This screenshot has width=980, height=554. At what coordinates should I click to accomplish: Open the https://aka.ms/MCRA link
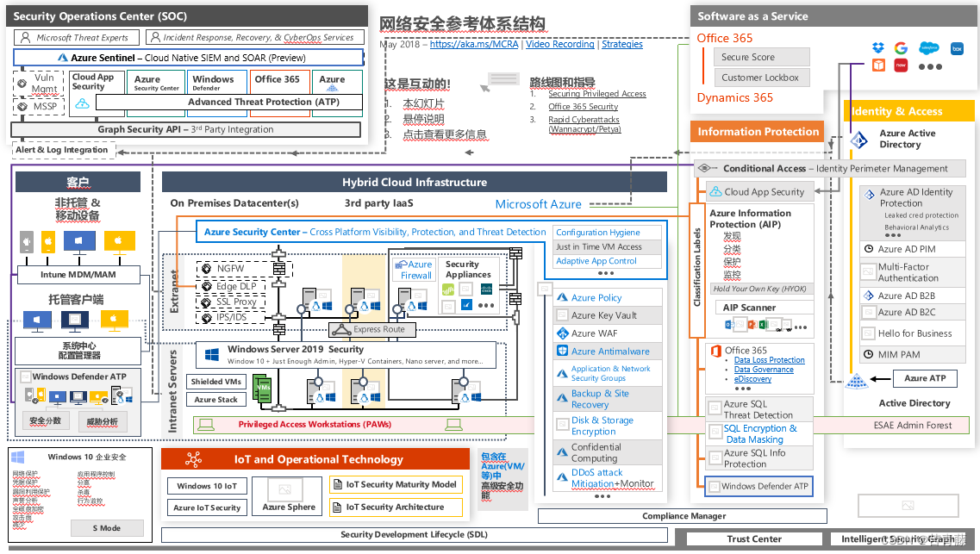pyautogui.click(x=474, y=44)
